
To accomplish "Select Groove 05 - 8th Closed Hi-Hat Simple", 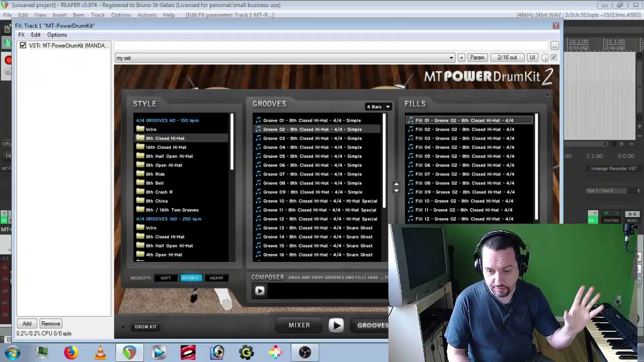I will [x=312, y=156].
